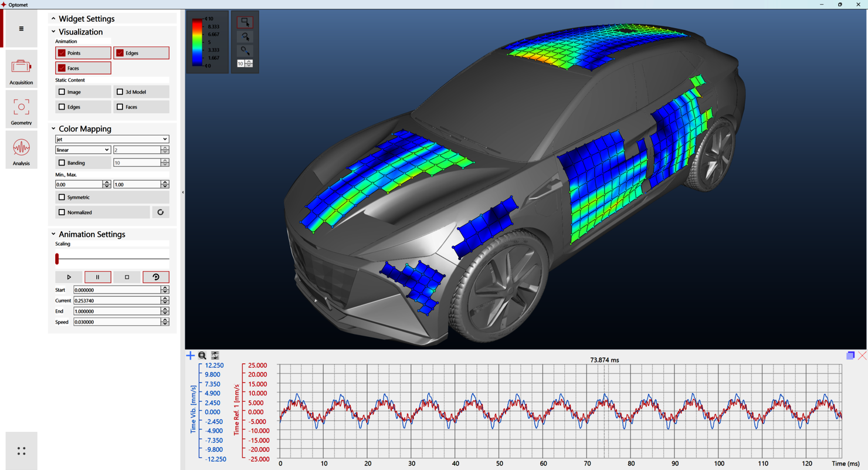Viewport: 868px width, 470px height.
Task: Open the linear scale dropdown
Action: tap(83, 150)
